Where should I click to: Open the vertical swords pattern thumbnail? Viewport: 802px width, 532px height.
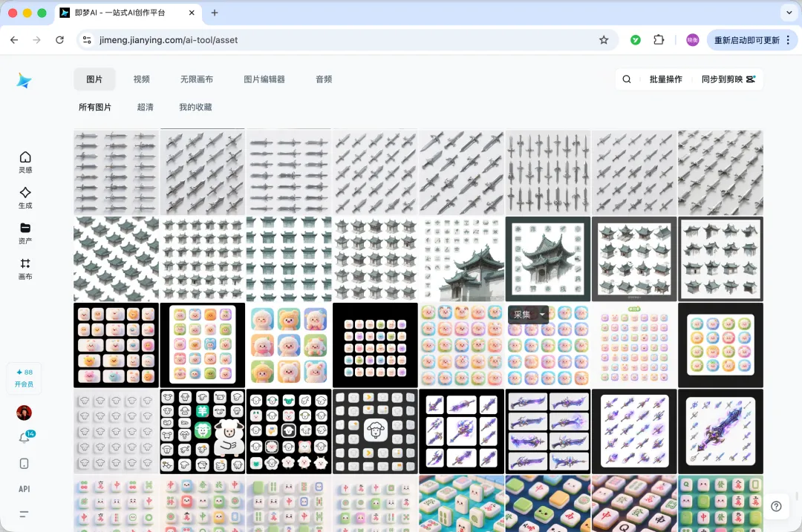click(x=548, y=172)
